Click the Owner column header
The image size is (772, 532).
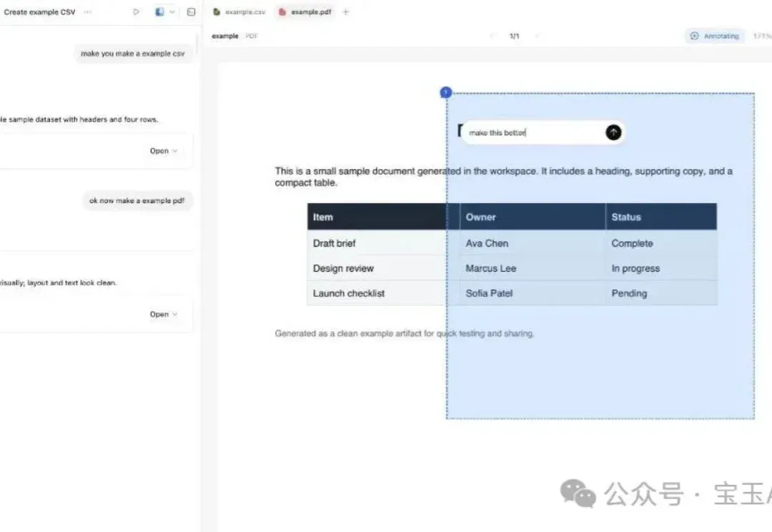click(533, 217)
